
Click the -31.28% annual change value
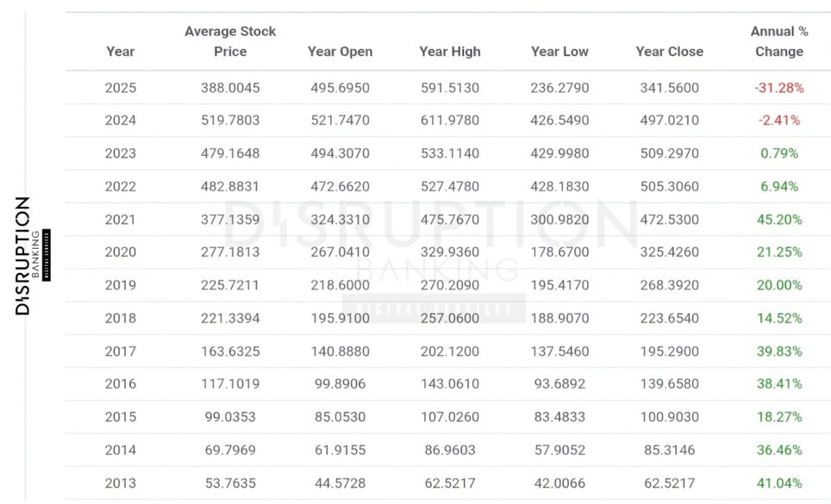pos(779,88)
